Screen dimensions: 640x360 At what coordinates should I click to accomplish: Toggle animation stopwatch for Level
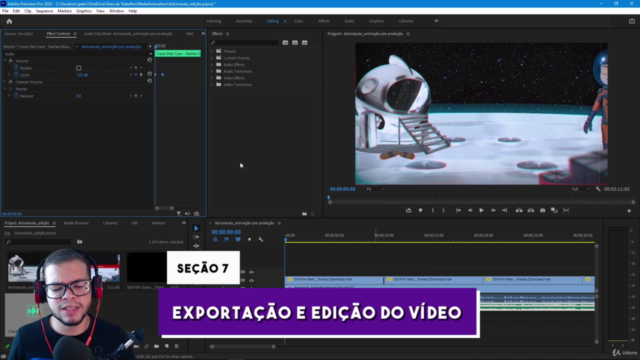tap(16, 75)
